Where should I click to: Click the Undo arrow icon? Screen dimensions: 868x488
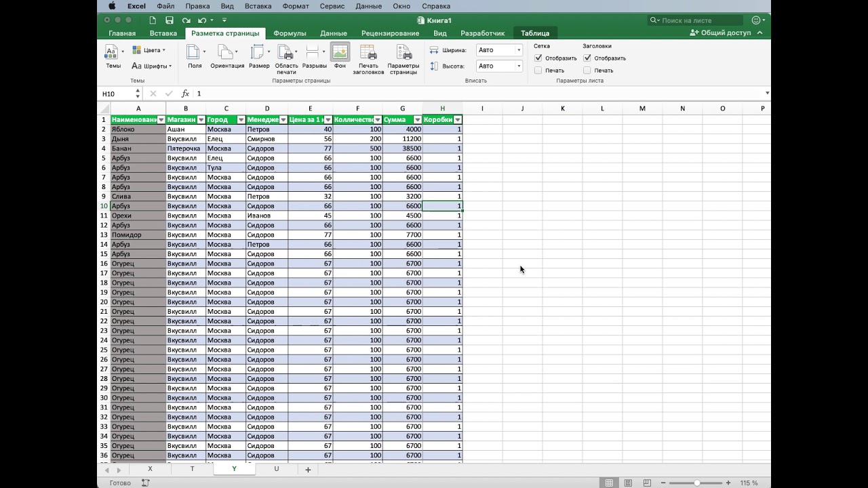coord(201,20)
